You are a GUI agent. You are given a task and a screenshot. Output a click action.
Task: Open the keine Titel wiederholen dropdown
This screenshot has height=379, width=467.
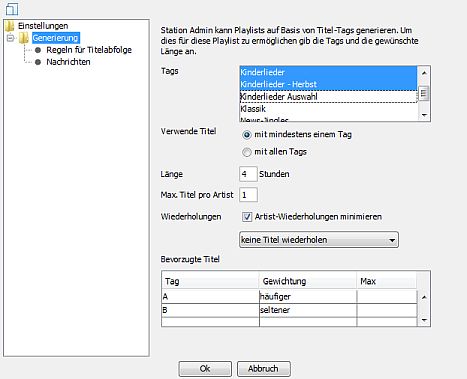point(319,240)
